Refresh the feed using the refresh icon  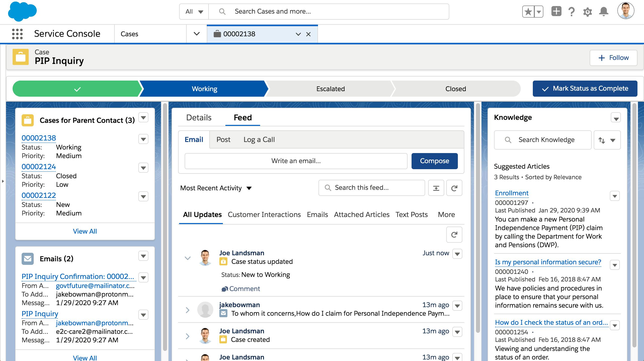pos(454,188)
